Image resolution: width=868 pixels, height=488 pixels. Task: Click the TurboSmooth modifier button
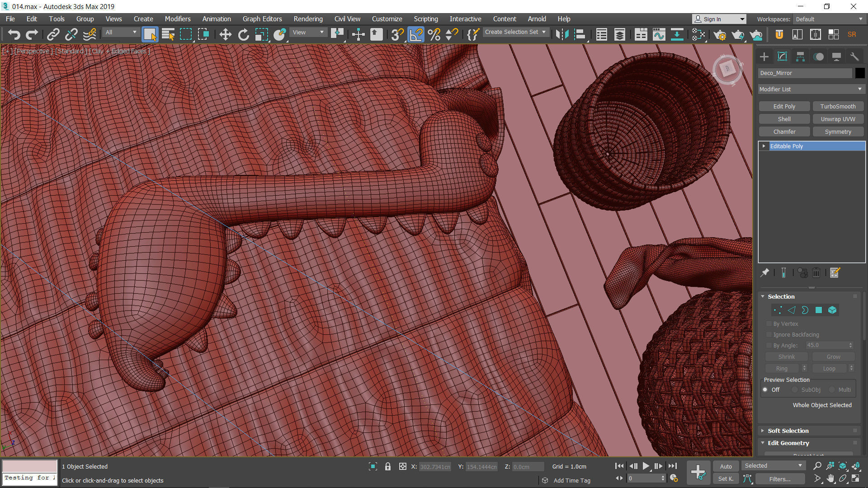coord(838,106)
